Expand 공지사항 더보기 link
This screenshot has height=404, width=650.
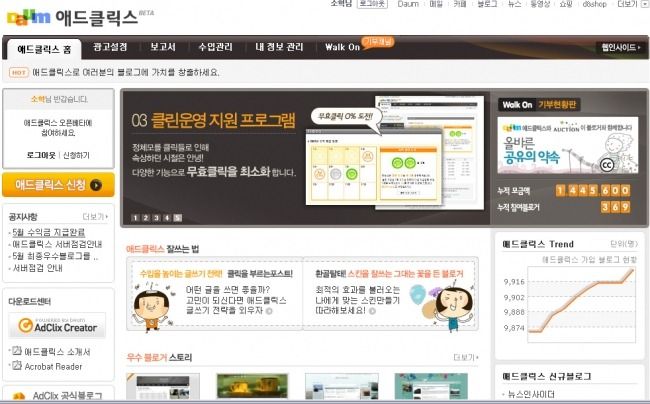95,217
